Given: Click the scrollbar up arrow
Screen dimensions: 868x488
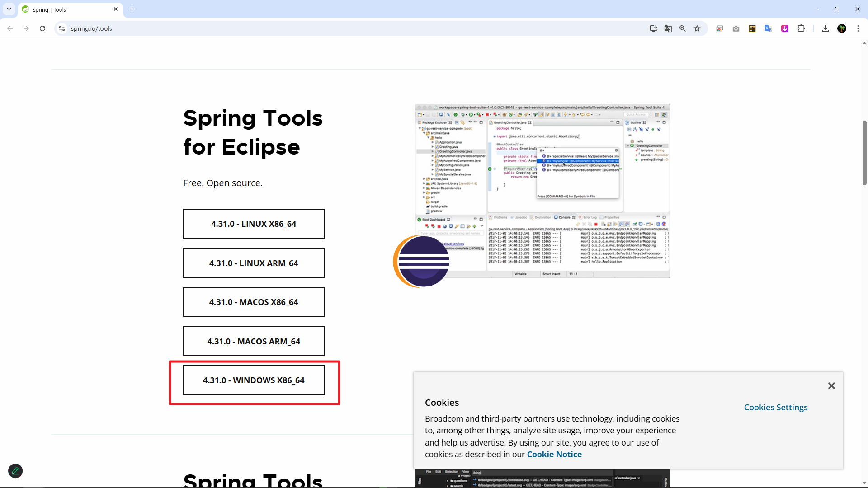Looking at the screenshot, I should pos(864,43).
